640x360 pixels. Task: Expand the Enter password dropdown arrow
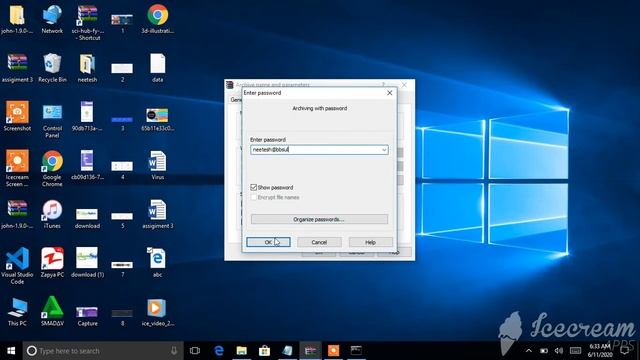[384, 150]
